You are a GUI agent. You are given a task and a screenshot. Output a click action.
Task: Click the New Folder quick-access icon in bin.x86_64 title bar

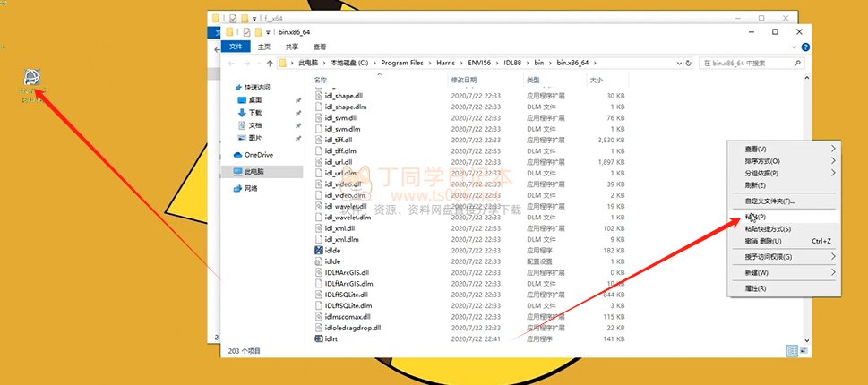click(258, 32)
